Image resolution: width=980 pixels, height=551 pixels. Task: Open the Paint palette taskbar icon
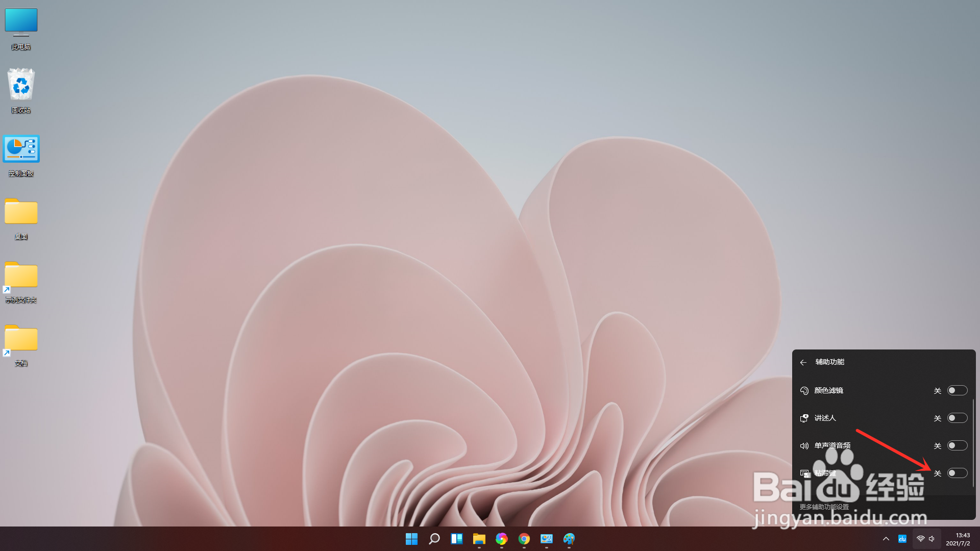point(569,539)
